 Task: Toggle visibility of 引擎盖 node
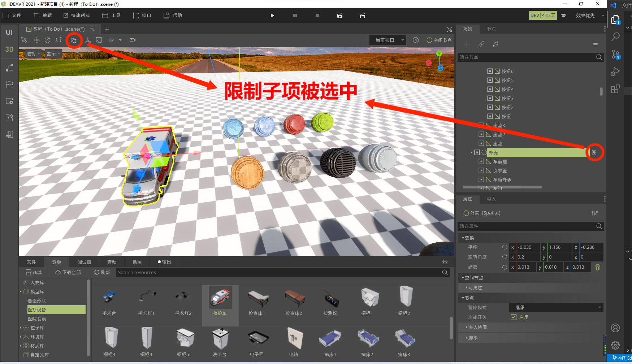[481, 170]
